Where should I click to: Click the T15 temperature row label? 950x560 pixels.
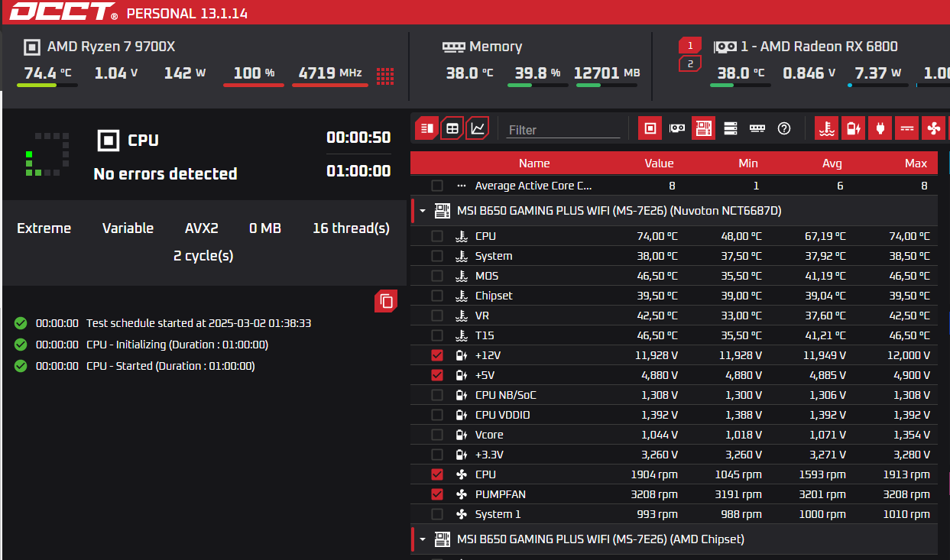tap(484, 335)
